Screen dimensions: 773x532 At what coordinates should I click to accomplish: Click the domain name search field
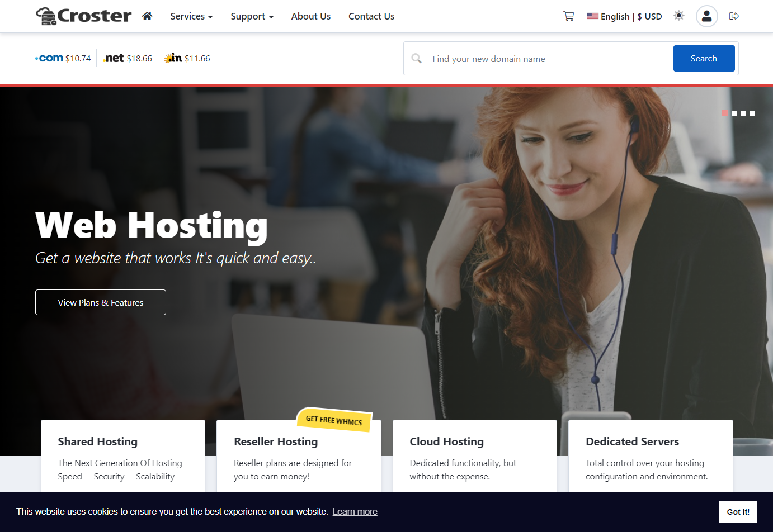tap(548, 59)
